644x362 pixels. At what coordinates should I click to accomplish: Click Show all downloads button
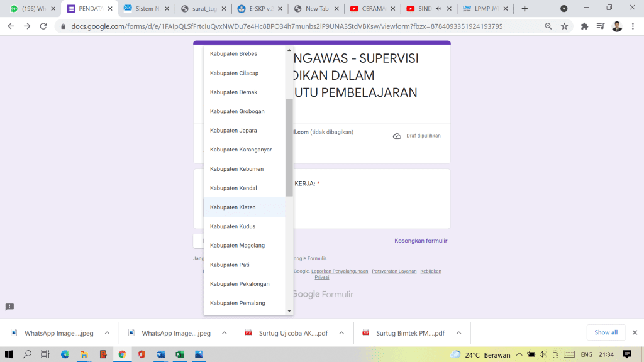[606, 332]
